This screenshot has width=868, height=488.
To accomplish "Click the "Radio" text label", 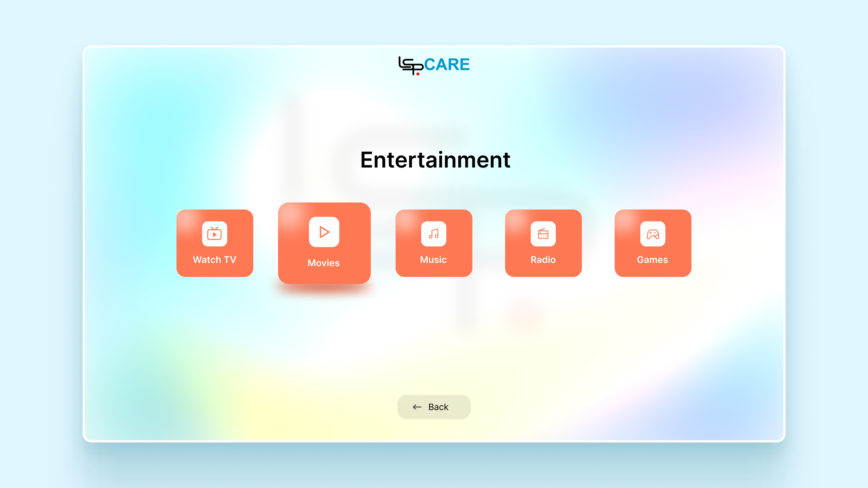I will click(543, 260).
